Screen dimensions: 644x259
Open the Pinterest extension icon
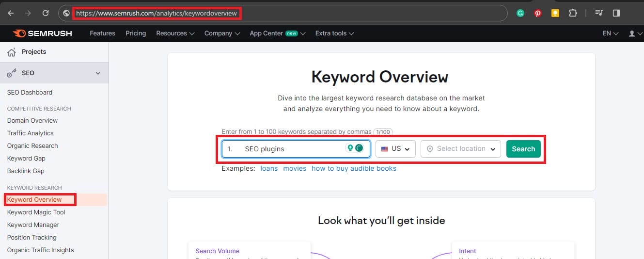538,13
